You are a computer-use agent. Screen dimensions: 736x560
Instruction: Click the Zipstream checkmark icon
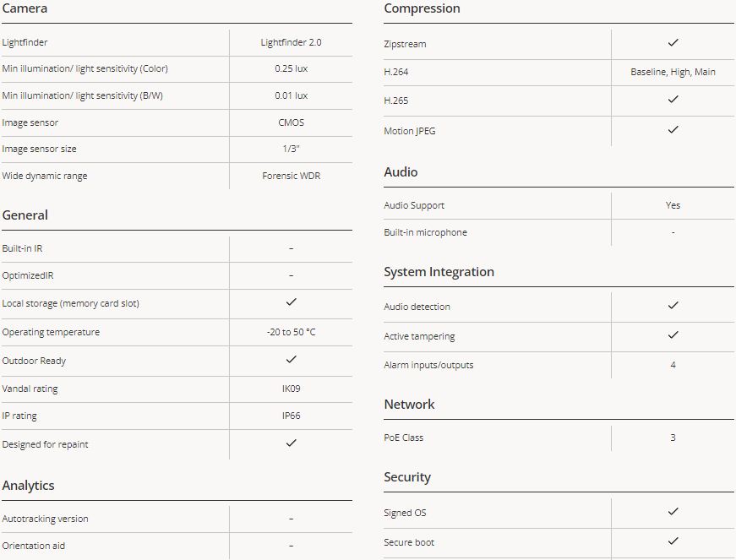coord(673,43)
